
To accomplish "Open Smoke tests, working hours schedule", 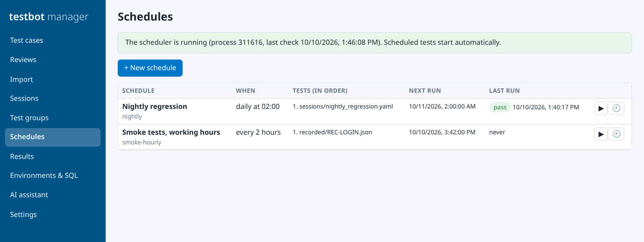I will [171, 132].
